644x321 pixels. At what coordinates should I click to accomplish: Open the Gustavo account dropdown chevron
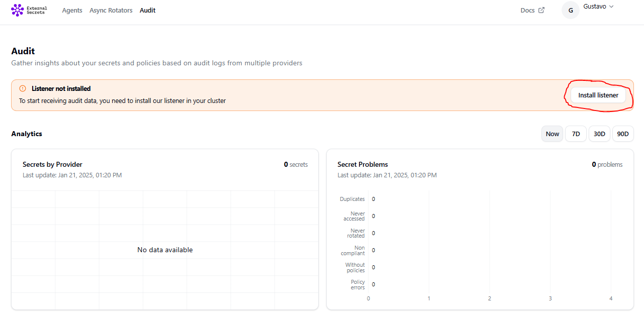pos(611,7)
